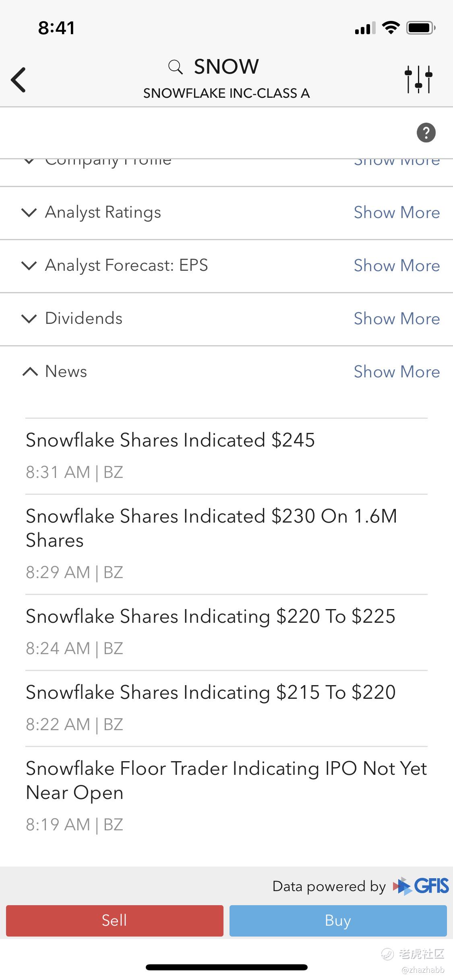
Task: Tap the SNOW ticker symbol search field
Action: pyautogui.click(x=226, y=67)
